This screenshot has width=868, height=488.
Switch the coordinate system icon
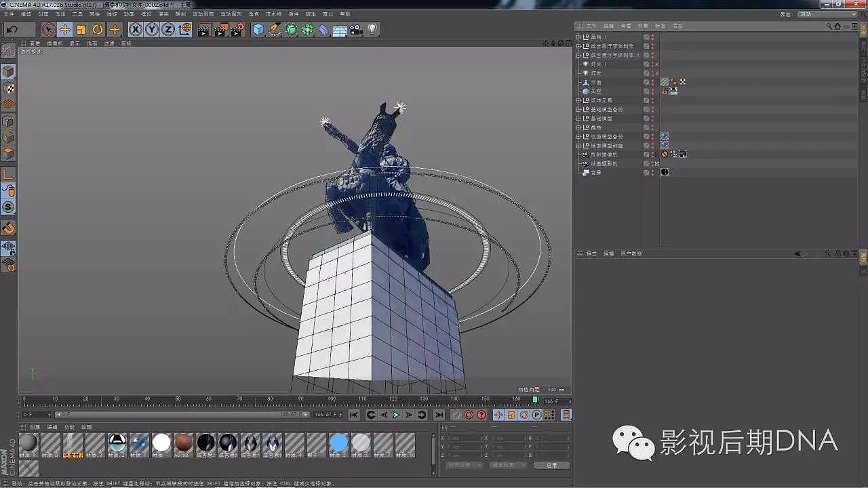point(184,29)
